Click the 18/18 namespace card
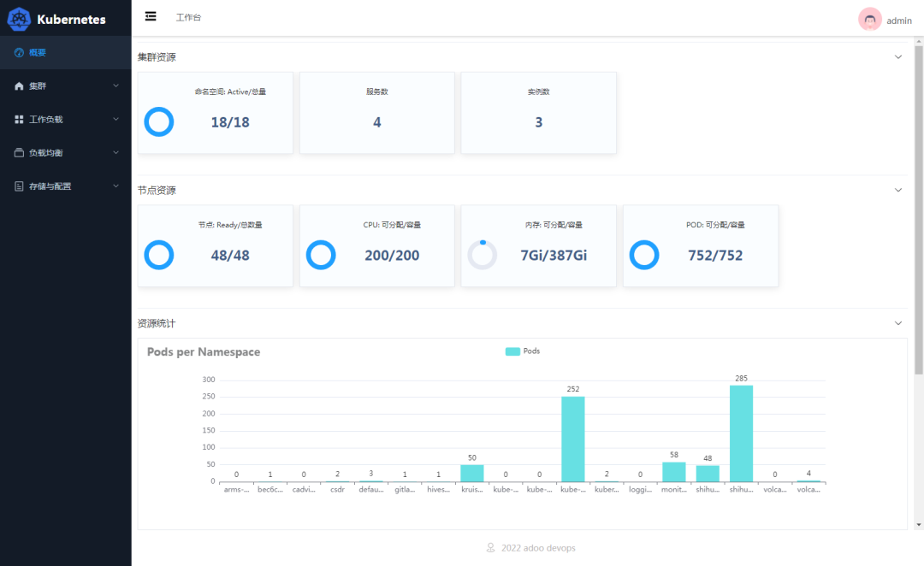Image resolution: width=924 pixels, height=566 pixels. [215, 113]
